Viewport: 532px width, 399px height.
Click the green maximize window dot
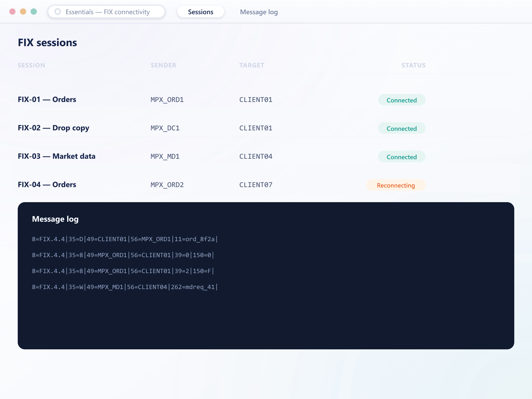click(34, 12)
